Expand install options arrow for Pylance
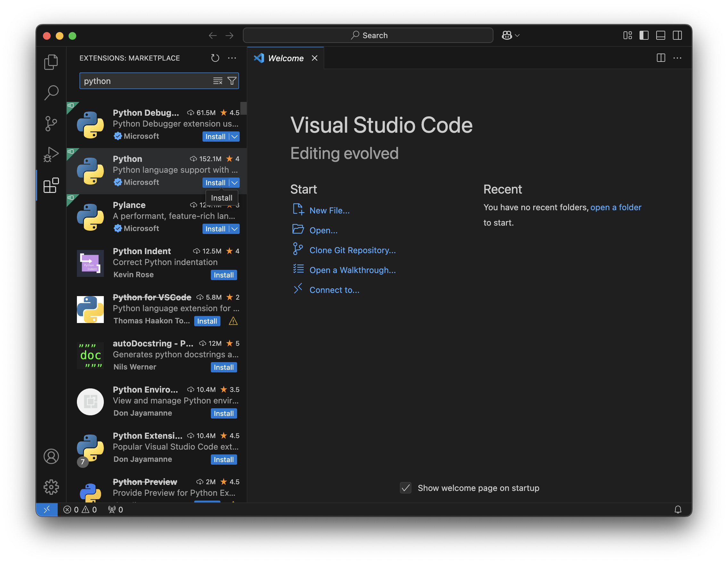The width and height of the screenshot is (728, 564). pos(235,229)
